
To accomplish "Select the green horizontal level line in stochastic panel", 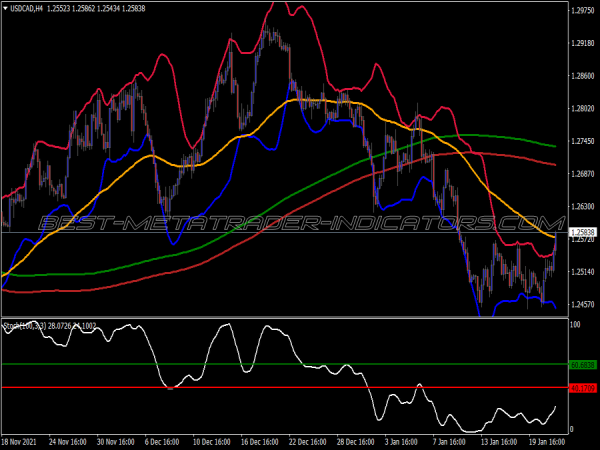I will tap(285, 364).
